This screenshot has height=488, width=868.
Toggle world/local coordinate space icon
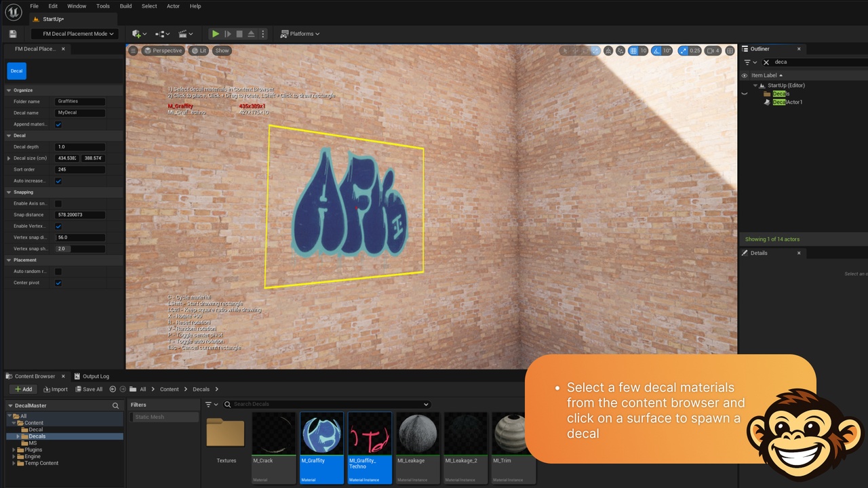tap(609, 51)
